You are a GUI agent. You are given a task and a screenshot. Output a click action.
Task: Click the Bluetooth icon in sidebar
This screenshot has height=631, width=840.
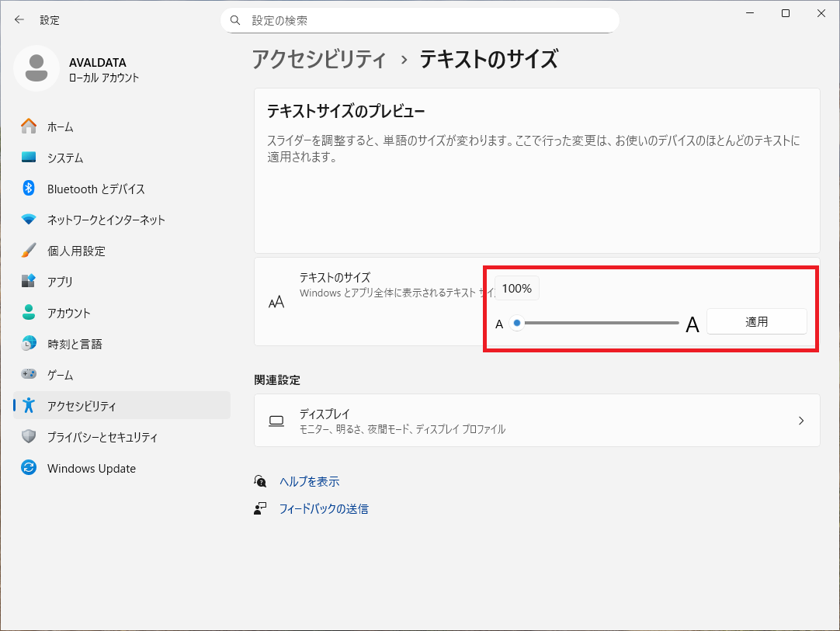pyautogui.click(x=29, y=188)
